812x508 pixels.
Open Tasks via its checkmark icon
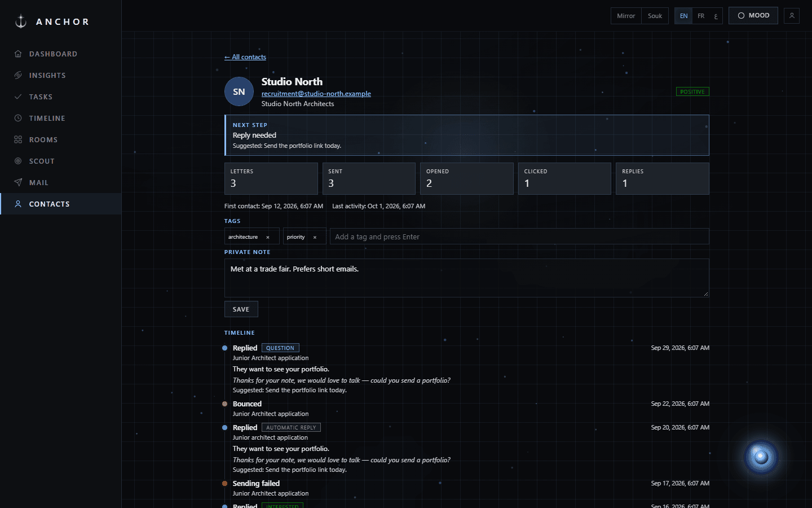[18, 97]
